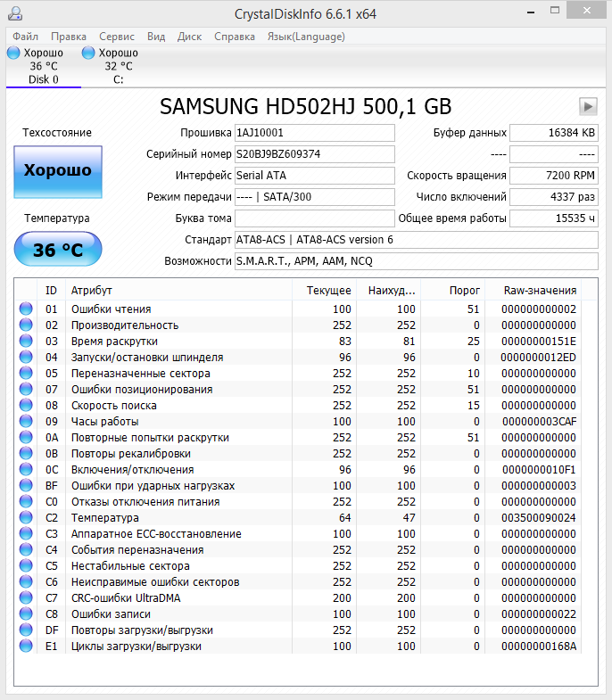Click status orb for Повторные попытки раскрутки row
Screen dimensions: 612x700
click(x=26, y=438)
